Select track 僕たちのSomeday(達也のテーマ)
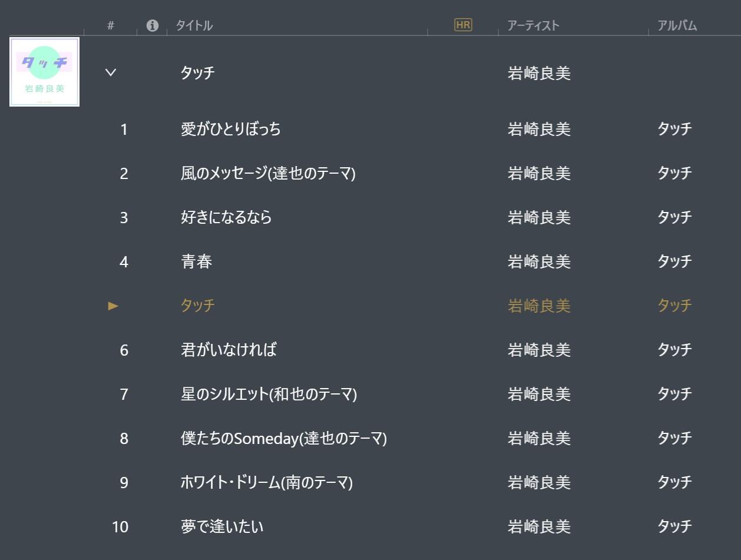This screenshot has width=741, height=560. tap(283, 438)
